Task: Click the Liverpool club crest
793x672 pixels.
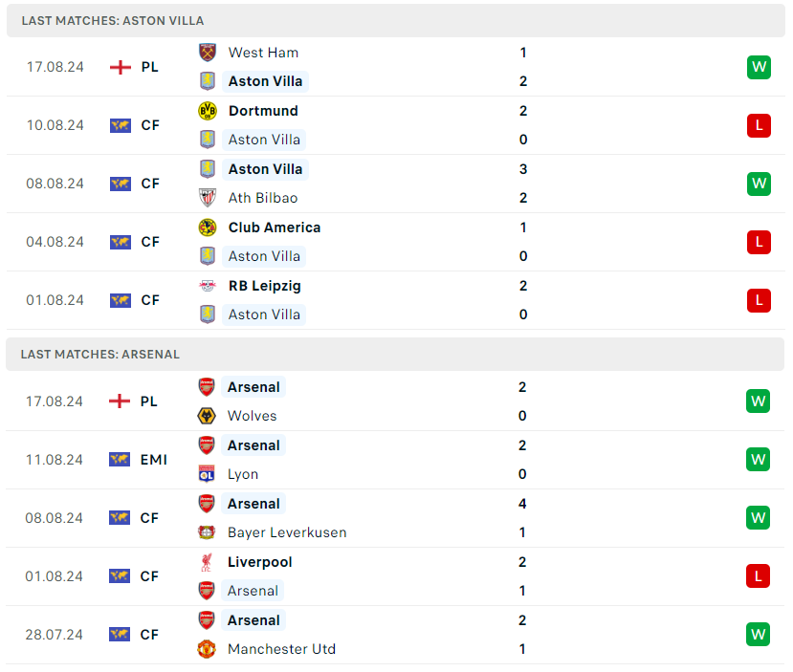Action: click(x=207, y=562)
